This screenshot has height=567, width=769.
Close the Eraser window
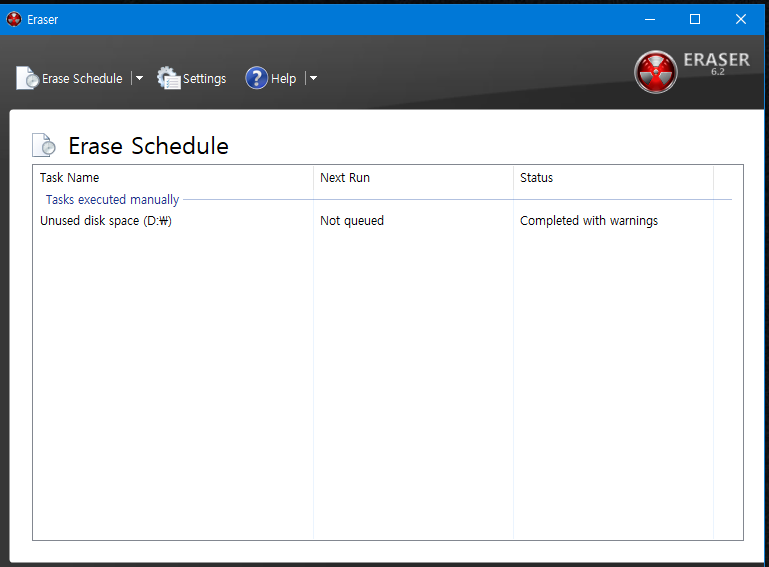point(741,19)
